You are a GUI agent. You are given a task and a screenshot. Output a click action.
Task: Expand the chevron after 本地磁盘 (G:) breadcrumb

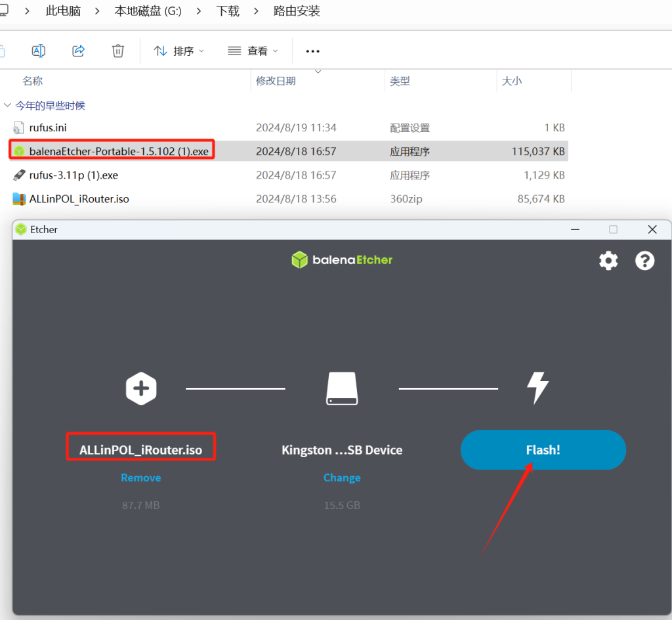[199, 11]
